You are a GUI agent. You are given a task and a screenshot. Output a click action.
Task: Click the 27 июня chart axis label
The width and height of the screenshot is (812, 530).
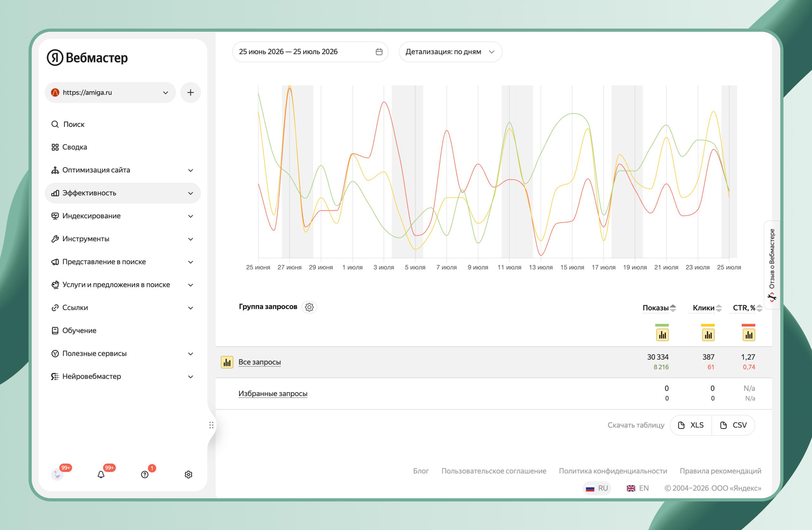(x=290, y=268)
